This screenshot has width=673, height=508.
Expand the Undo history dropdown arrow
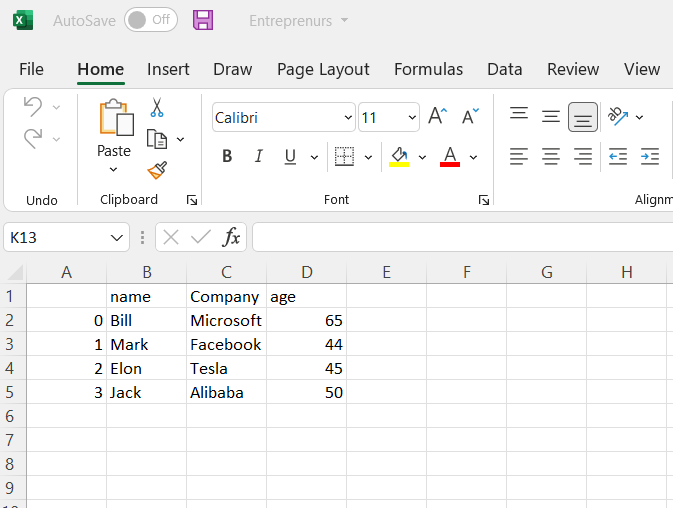[x=56, y=107]
